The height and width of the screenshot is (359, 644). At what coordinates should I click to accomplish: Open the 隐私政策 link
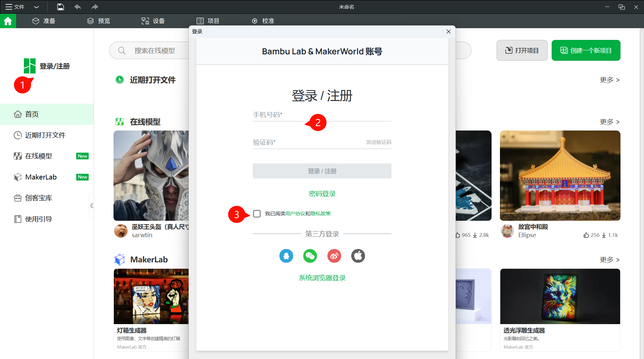click(x=320, y=214)
